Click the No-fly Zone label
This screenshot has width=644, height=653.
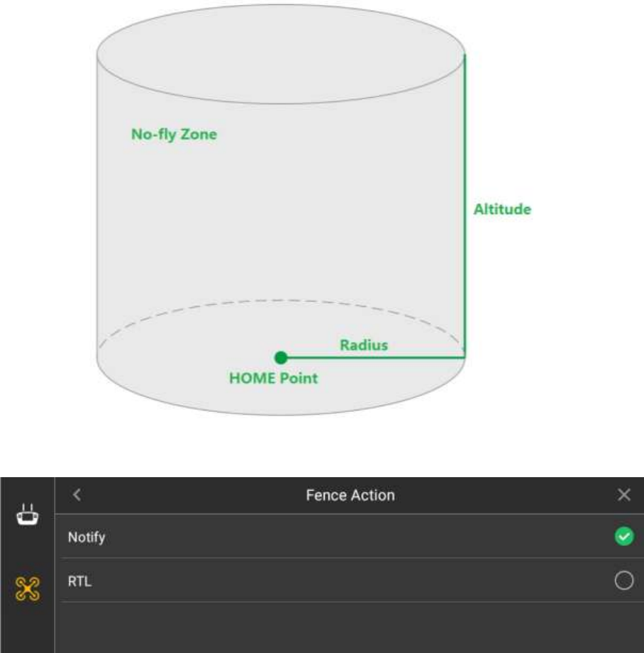pos(174,134)
